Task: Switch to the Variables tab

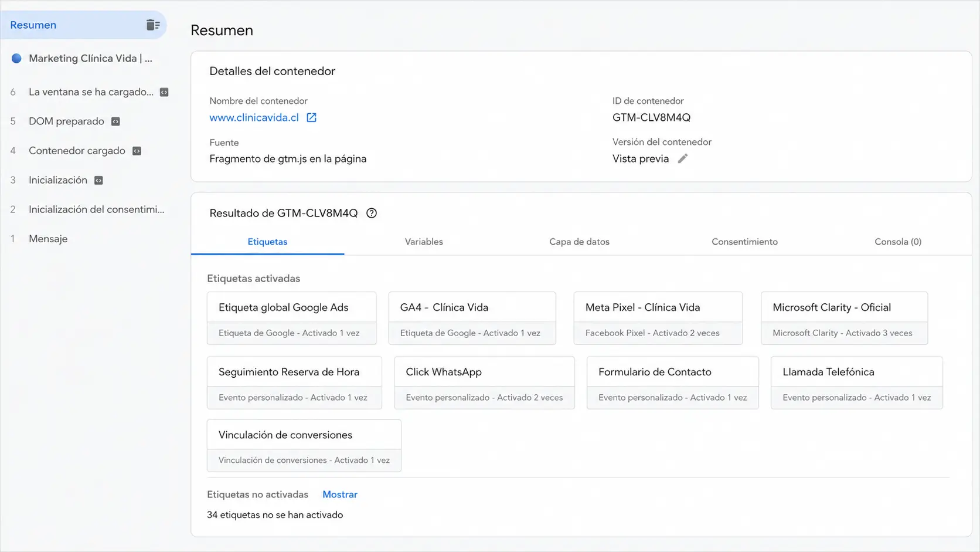Action: click(424, 242)
